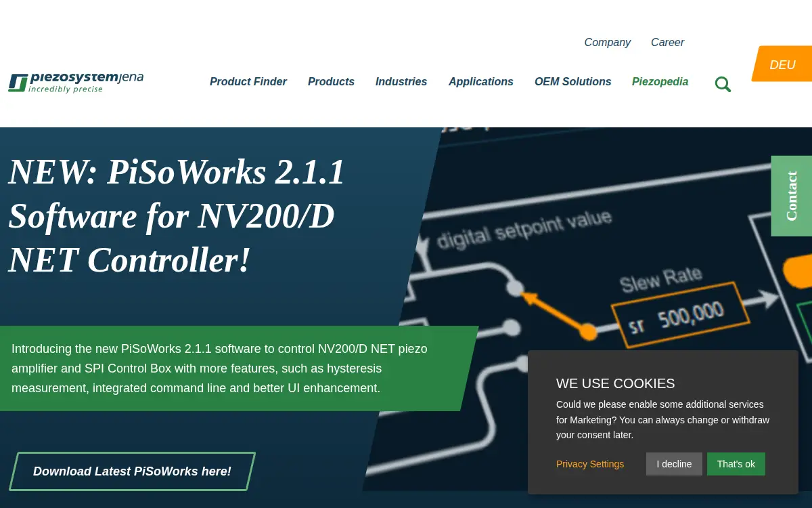The height and width of the screenshot is (508, 812).
Task: Click the NEW: PiSoWorks 2.1.1 headline
Action: pyautogui.click(x=177, y=216)
